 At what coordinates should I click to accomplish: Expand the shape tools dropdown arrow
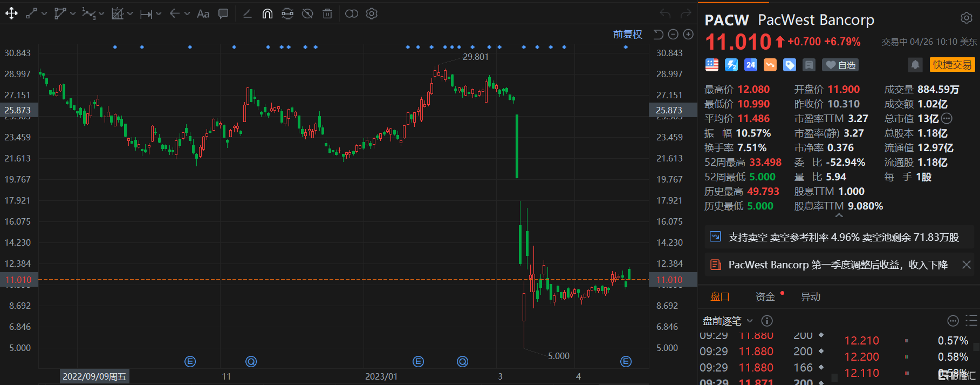pos(73,13)
